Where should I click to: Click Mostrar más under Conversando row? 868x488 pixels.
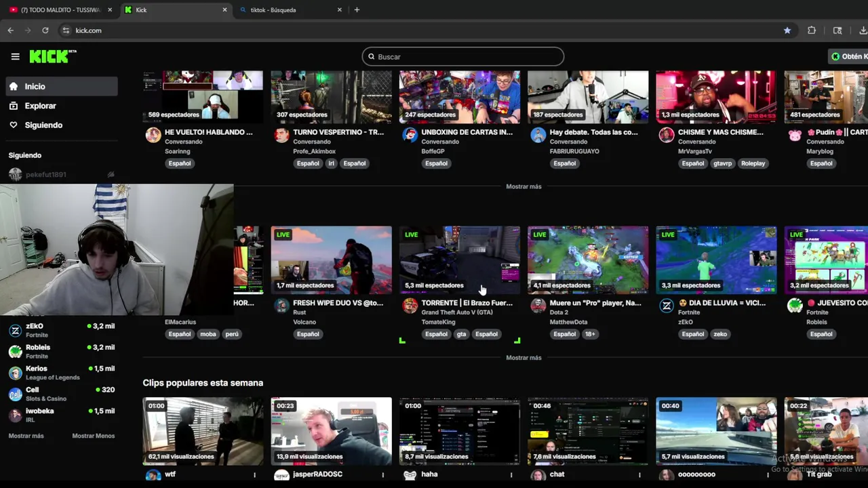(524, 186)
